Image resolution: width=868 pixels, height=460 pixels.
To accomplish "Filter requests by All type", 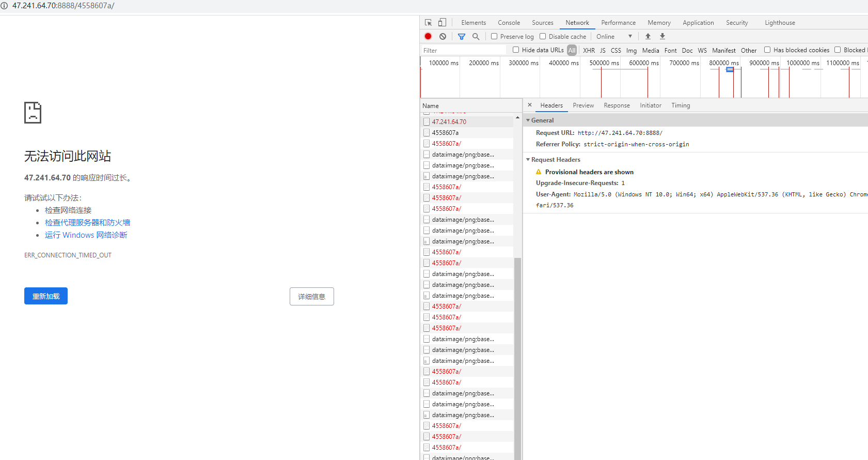I will pos(572,50).
